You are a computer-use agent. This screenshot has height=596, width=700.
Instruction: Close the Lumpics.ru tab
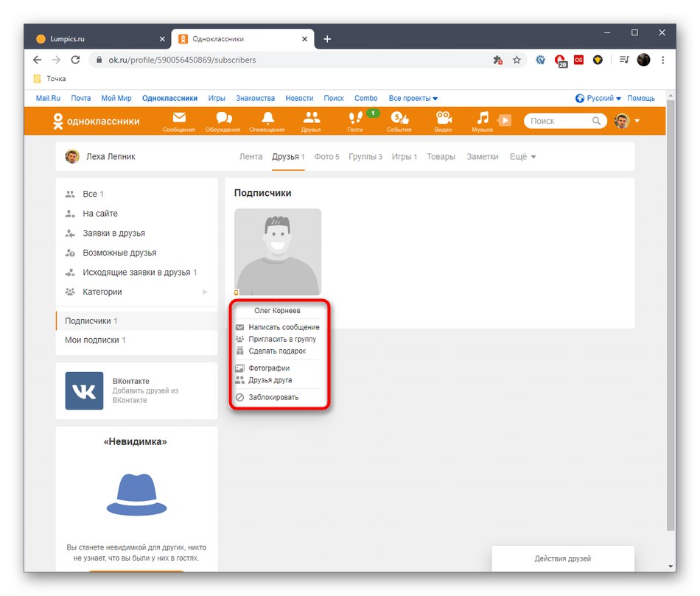(162, 39)
